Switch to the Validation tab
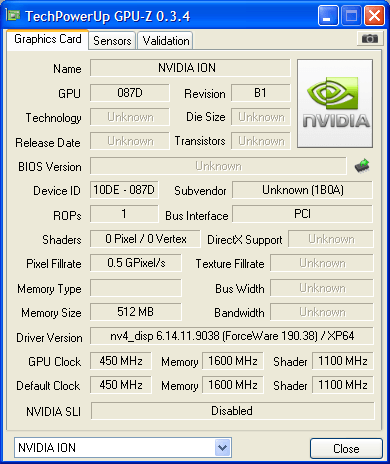390x464 pixels. tap(166, 41)
